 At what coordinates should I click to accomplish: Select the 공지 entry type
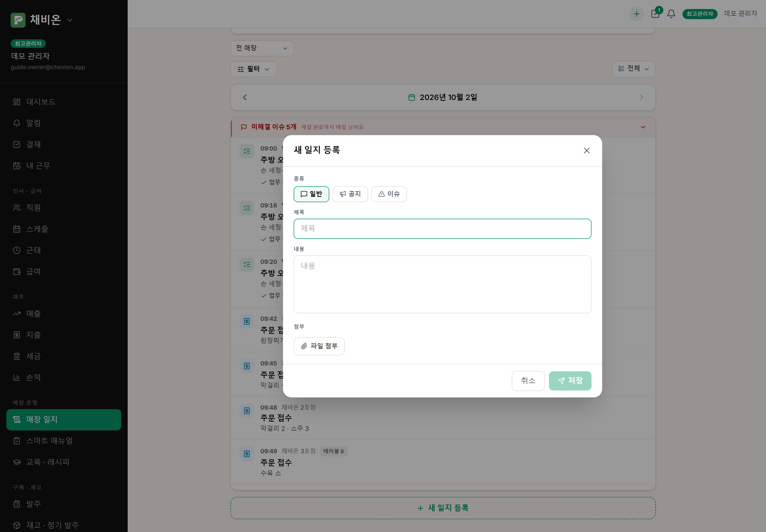[x=350, y=194]
